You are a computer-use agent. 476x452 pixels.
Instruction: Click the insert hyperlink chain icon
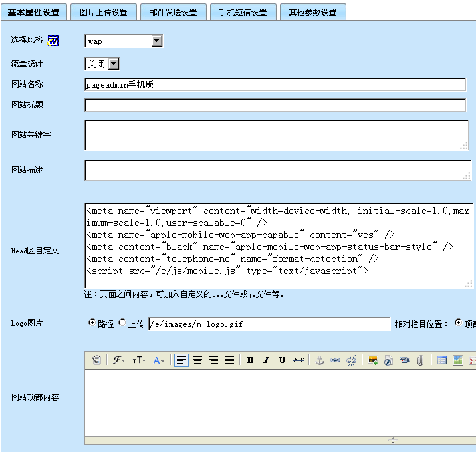(x=335, y=360)
